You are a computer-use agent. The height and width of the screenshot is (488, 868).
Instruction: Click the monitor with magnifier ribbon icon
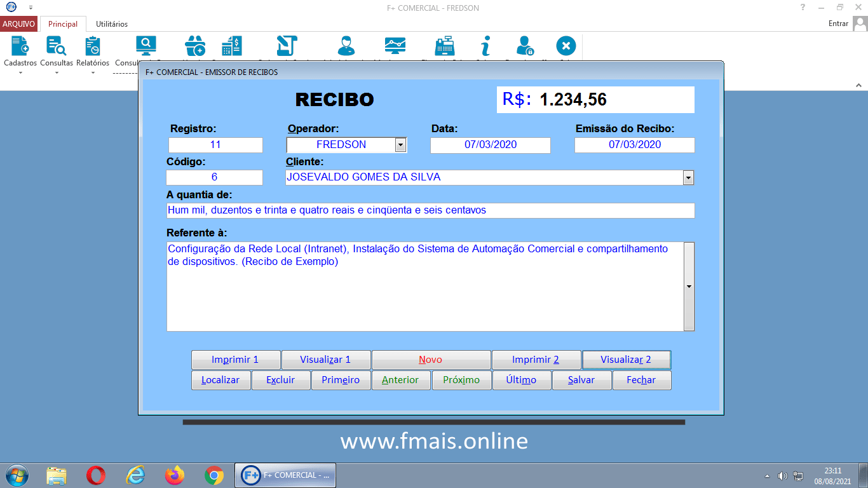click(146, 46)
